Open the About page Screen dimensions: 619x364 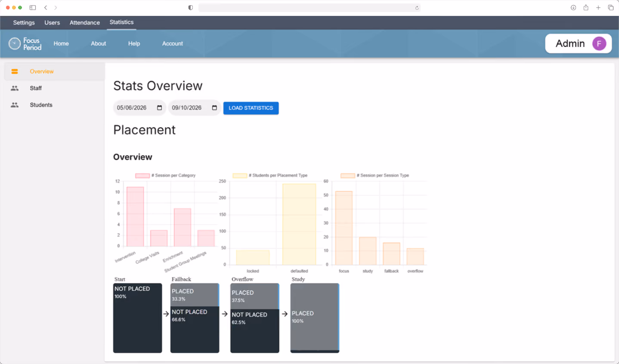tap(99, 43)
